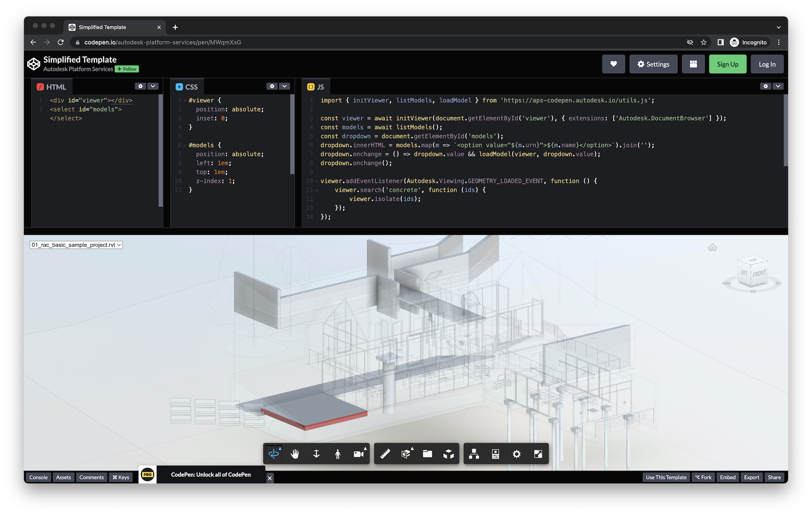Open the Model Browser tree icon
The height and width of the screenshot is (515, 812).
[474, 454]
